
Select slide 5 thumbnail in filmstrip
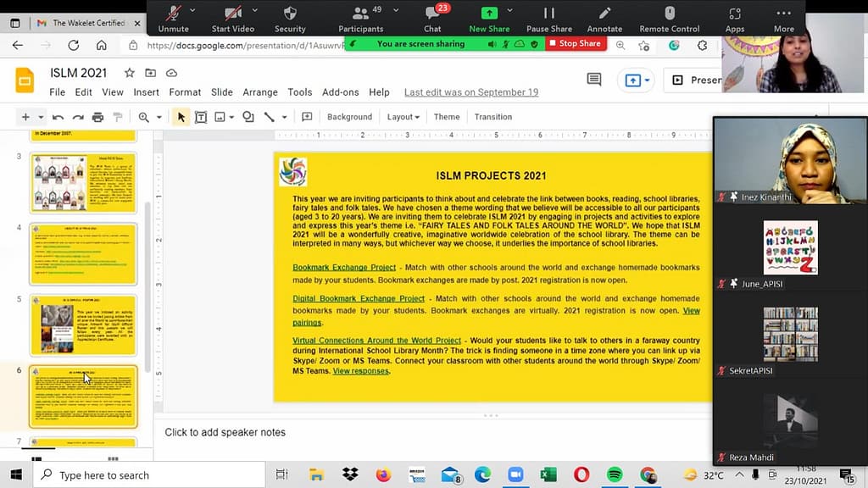[x=83, y=324]
